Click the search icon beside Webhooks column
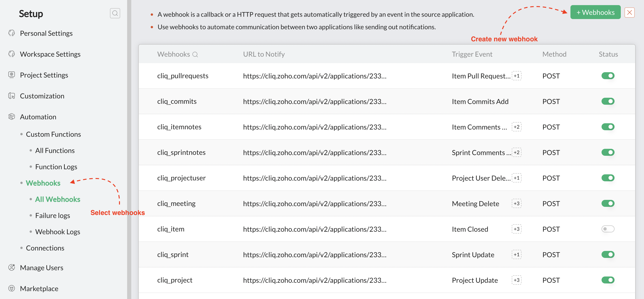Viewport: 644px width, 299px height. [x=195, y=54]
